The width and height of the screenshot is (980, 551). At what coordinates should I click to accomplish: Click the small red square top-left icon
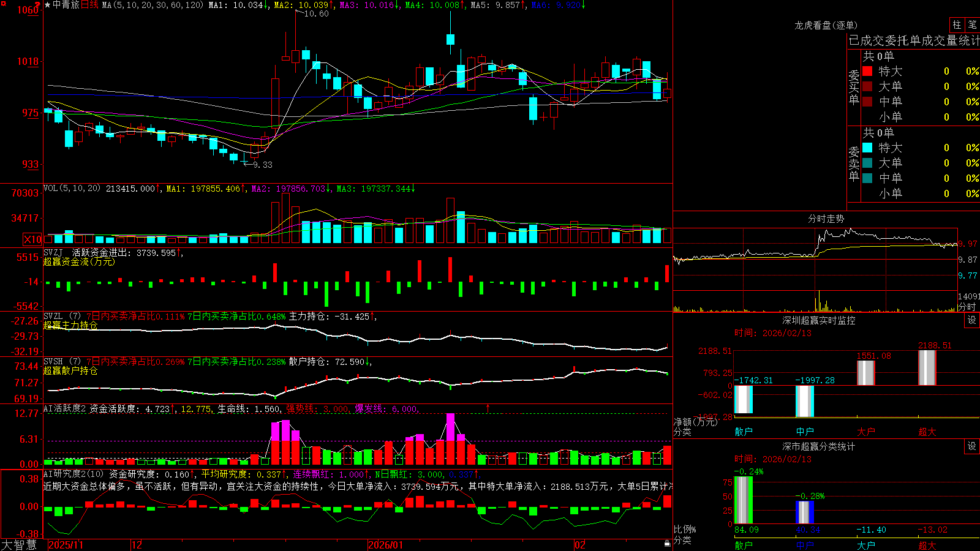(4, 4)
